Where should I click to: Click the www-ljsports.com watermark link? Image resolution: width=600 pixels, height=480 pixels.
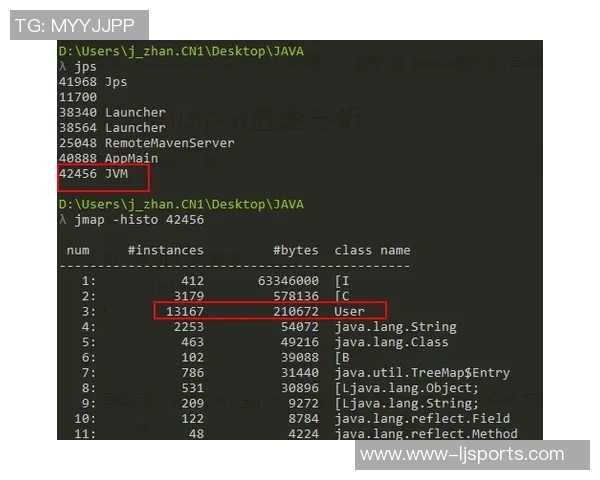click(x=461, y=454)
